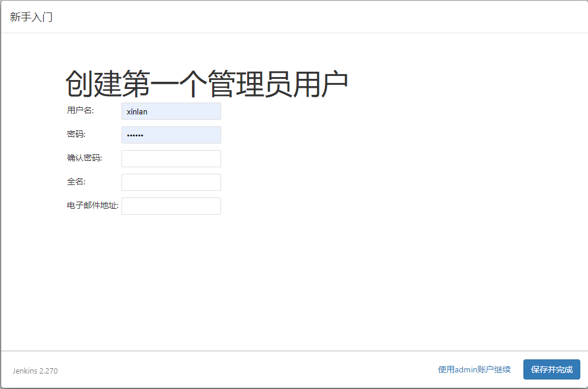Click the 用户名 input containing xinlan
The width and height of the screenshot is (588, 389).
171,111
